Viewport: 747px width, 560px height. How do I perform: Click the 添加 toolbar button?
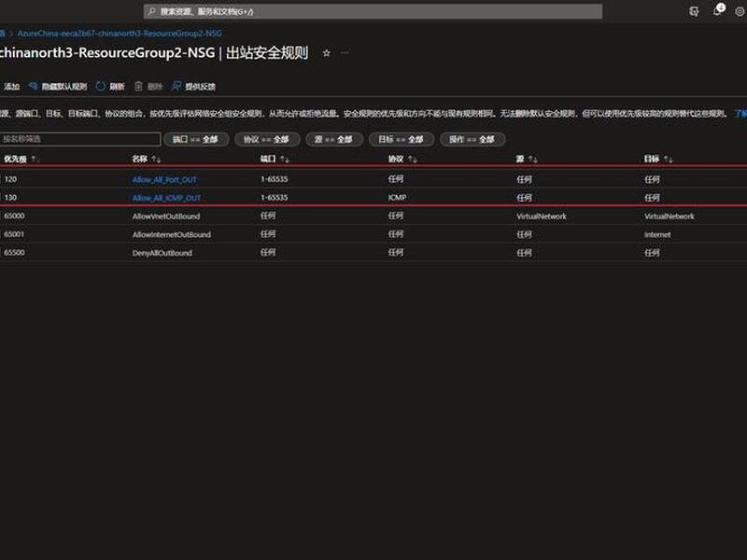[11, 86]
